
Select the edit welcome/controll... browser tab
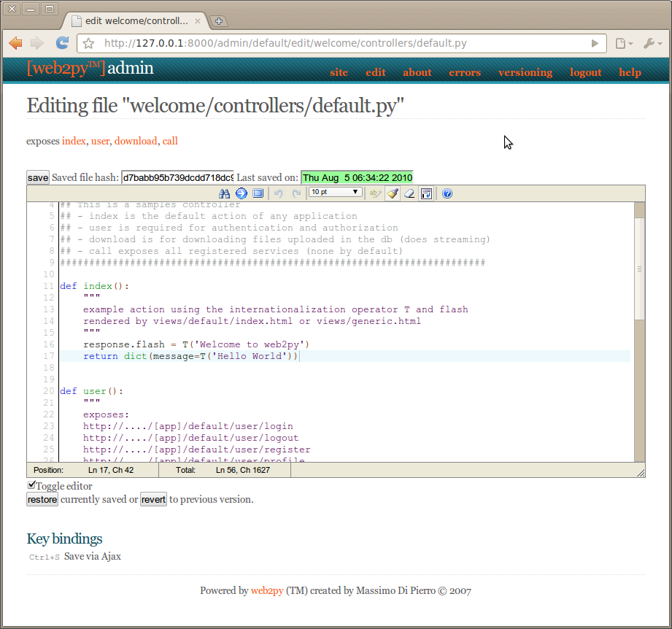click(x=136, y=21)
